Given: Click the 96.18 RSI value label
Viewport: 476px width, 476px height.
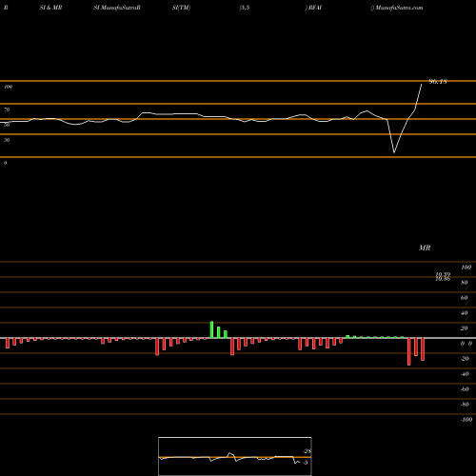Looking at the screenshot, I should tap(438, 82).
